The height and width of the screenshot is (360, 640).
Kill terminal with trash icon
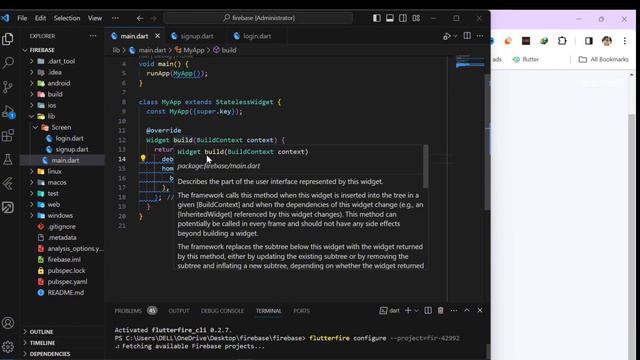(x=440, y=311)
